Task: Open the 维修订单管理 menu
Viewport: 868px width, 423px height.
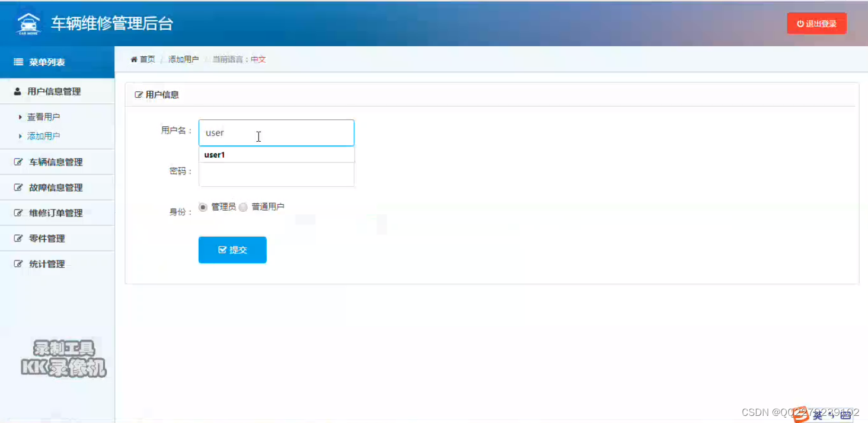Action: click(x=56, y=212)
